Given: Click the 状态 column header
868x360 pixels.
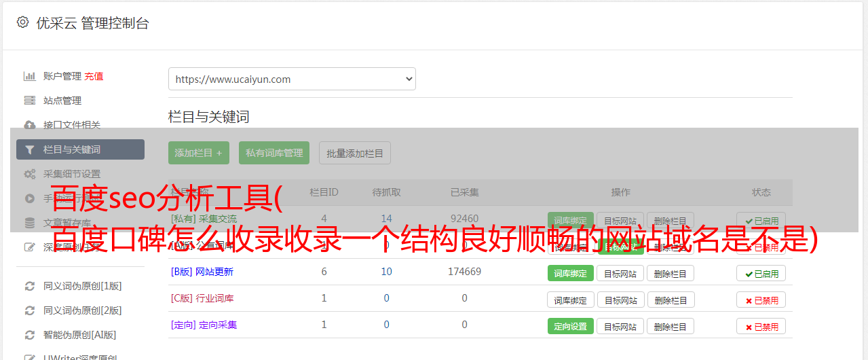Looking at the screenshot, I should point(761,192).
